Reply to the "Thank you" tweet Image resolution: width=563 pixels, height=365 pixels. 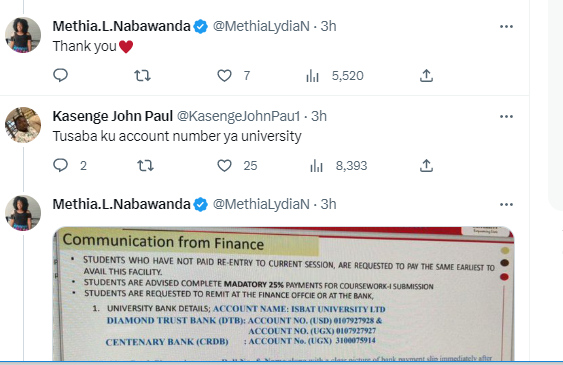(x=60, y=75)
